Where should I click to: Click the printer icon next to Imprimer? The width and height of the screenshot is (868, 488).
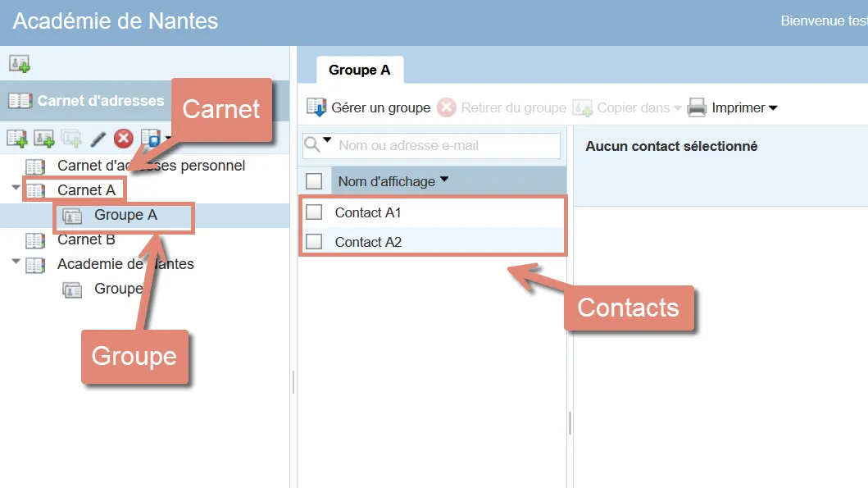point(697,107)
